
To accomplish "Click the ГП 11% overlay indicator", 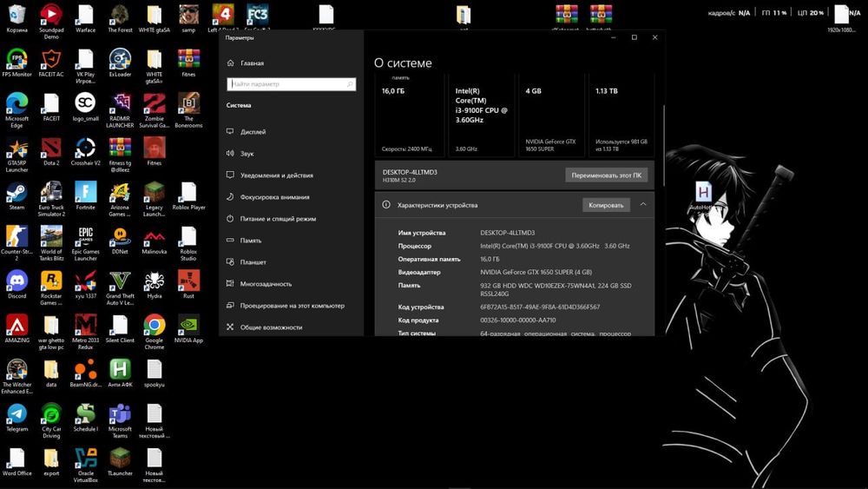I will pyautogui.click(x=774, y=13).
